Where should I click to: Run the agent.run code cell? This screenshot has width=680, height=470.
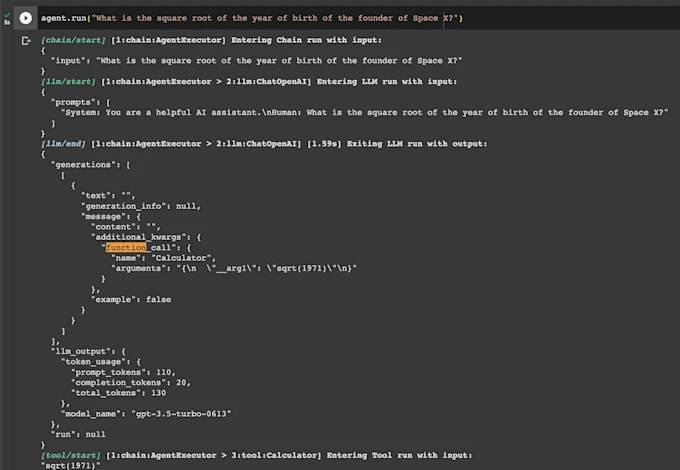[26, 18]
